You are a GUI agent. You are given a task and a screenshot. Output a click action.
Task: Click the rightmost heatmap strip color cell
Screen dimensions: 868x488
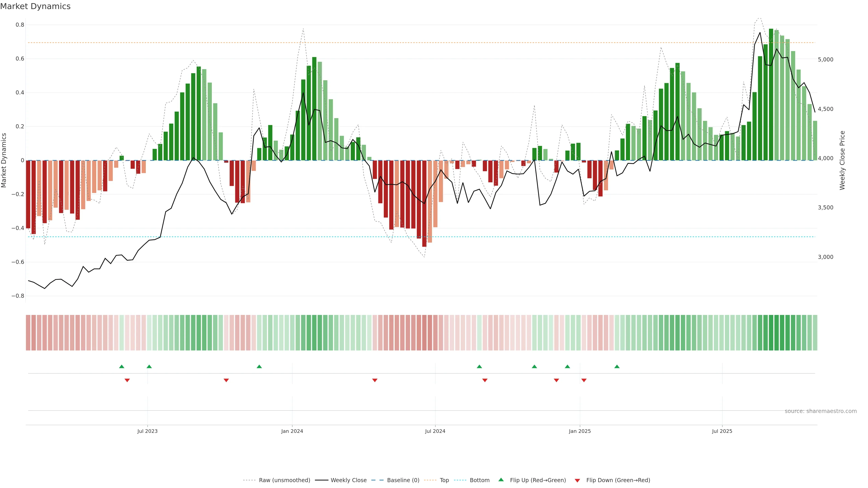(x=815, y=333)
